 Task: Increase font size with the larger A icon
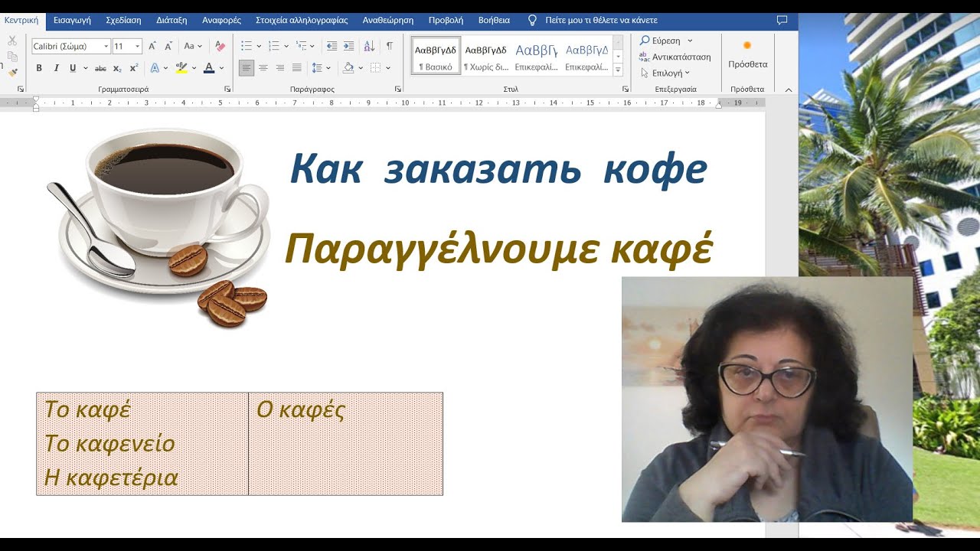tap(152, 46)
